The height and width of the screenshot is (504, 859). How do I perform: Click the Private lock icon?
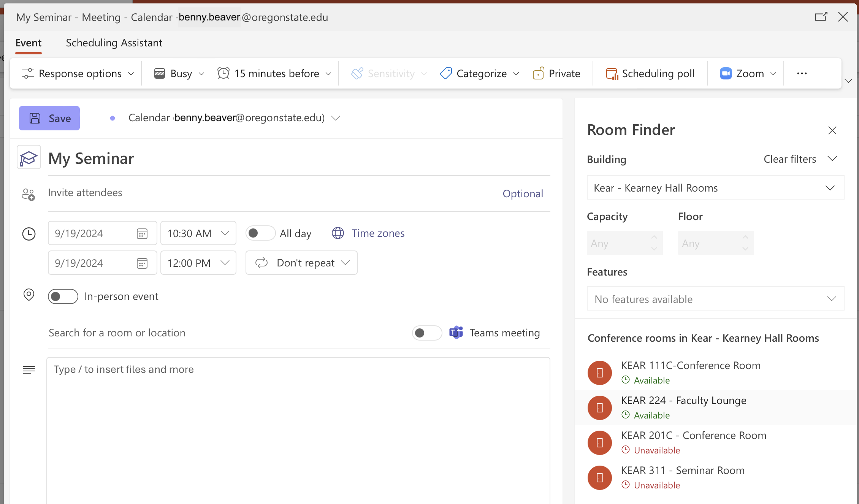pos(538,73)
